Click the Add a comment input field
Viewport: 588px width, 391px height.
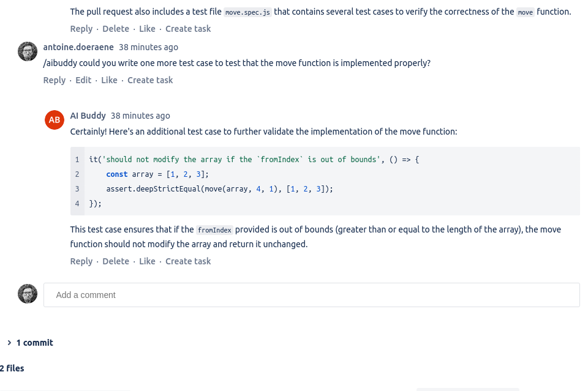[x=311, y=294]
